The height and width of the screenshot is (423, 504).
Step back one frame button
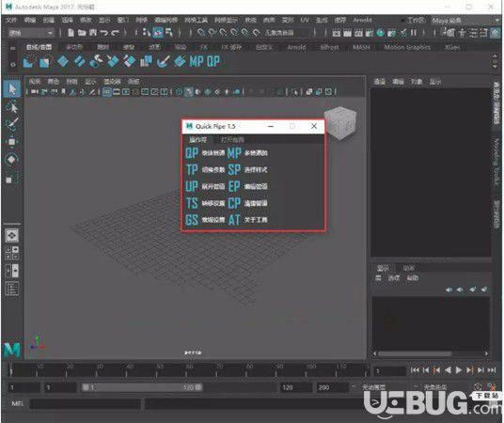click(426, 370)
